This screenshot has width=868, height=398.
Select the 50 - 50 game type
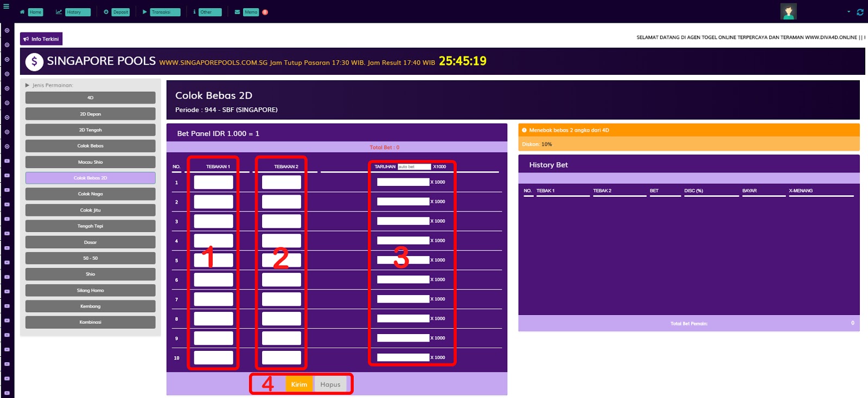click(90, 258)
